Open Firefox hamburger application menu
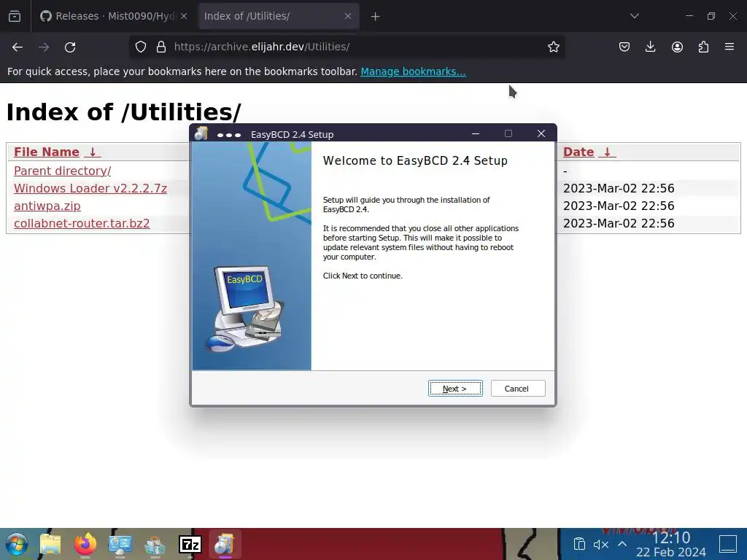The height and width of the screenshot is (560, 747). (729, 47)
